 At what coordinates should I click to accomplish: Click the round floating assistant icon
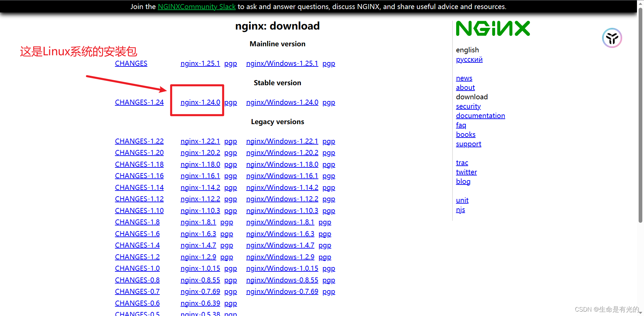[x=612, y=38]
